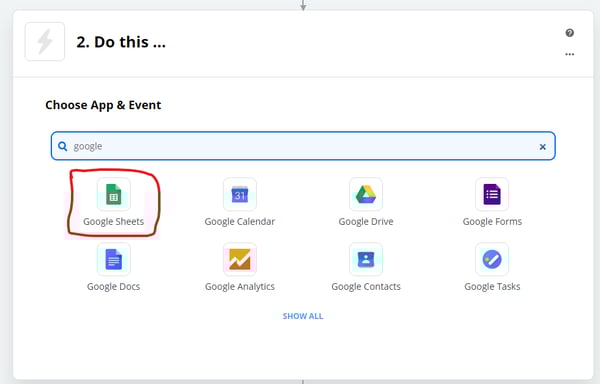The width and height of the screenshot is (600, 384).
Task: Click the Choose App & Event heading
Action: tap(103, 105)
